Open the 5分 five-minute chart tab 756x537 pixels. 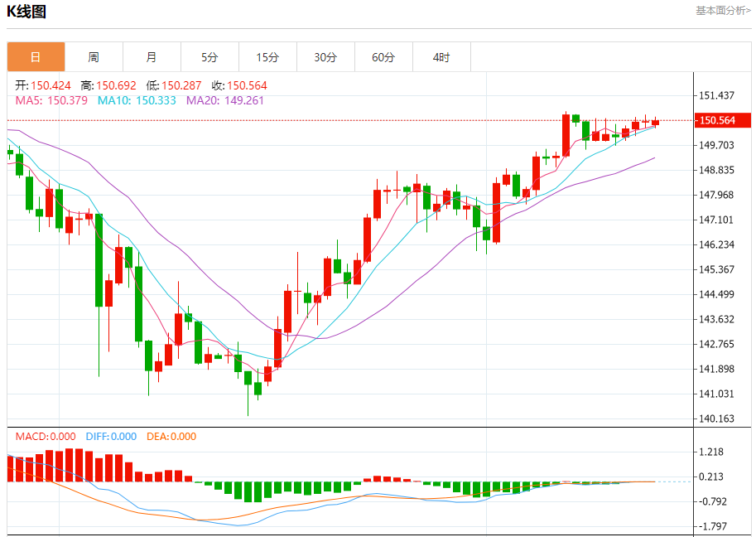(209, 57)
